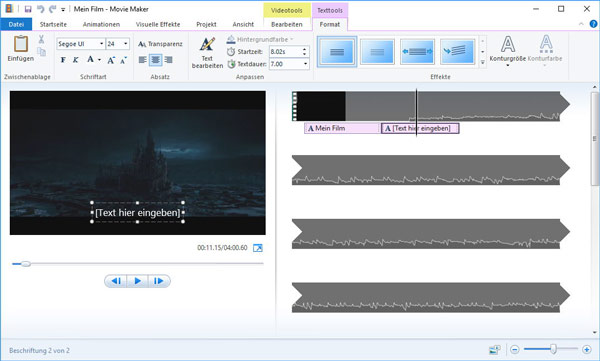Align text left
Viewport: 600px width, 361px height.
142,60
